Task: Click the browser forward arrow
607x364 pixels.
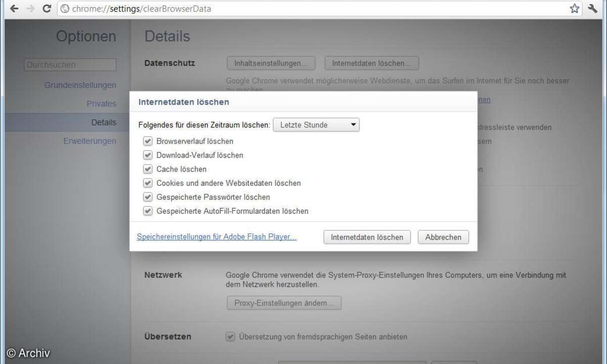Action: tap(30, 9)
